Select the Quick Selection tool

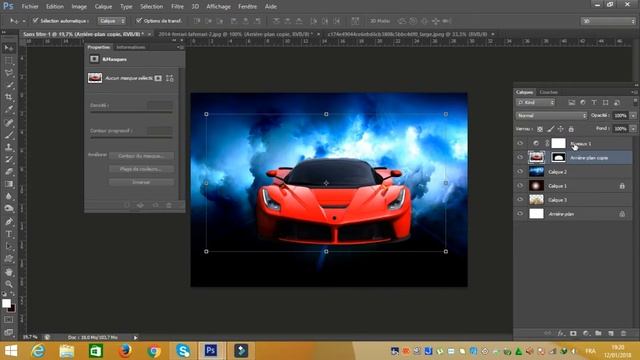(x=9, y=85)
